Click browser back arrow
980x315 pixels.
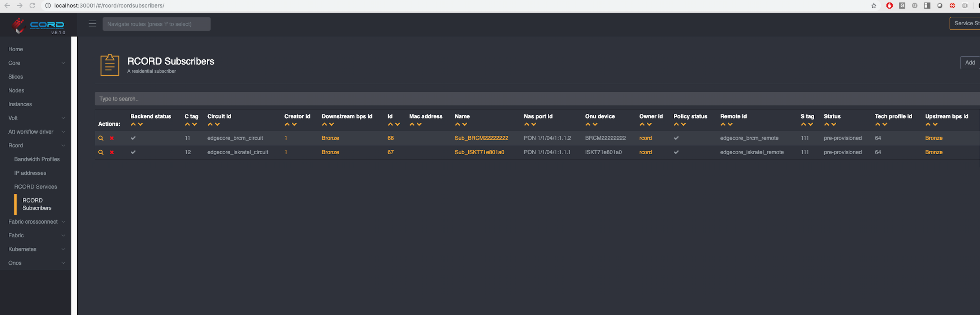tap(7, 5)
